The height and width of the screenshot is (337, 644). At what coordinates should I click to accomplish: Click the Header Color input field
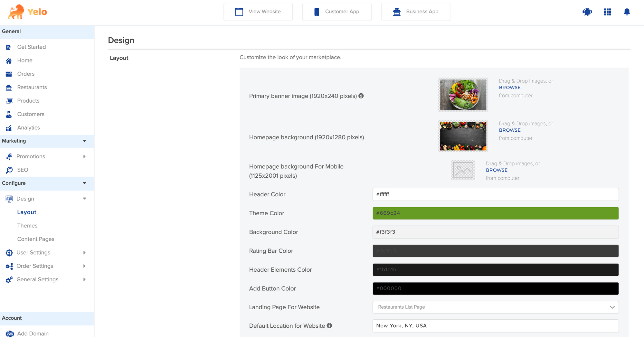point(495,194)
